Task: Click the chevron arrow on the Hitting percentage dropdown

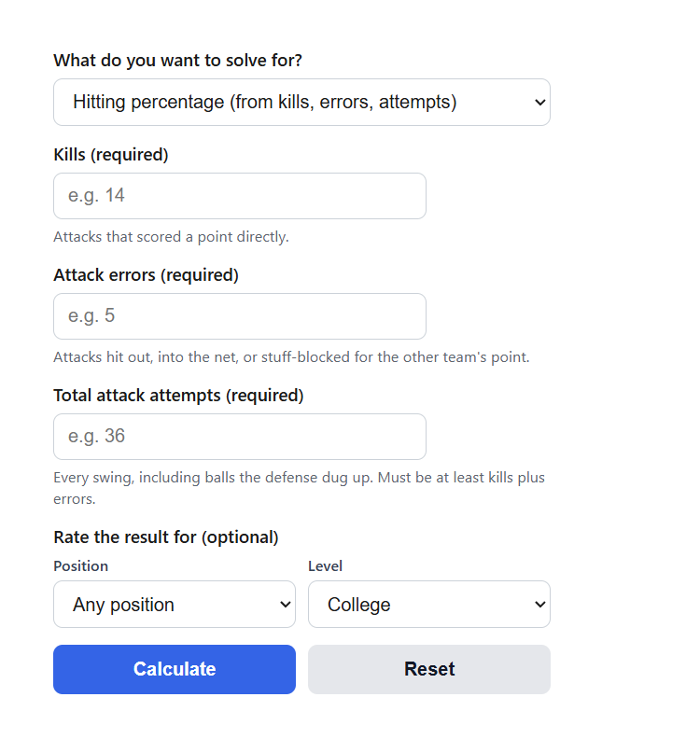Action: (x=539, y=103)
